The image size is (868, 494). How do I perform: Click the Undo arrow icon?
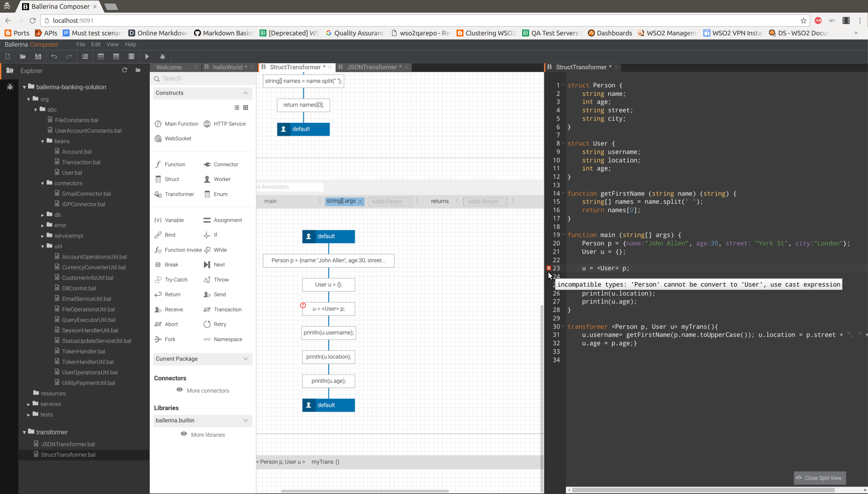point(54,56)
